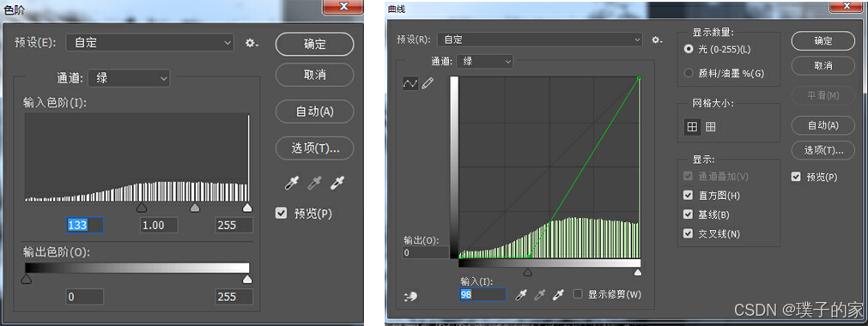Click 选项(T)... in the Curves dialog

(x=823, y=149)
